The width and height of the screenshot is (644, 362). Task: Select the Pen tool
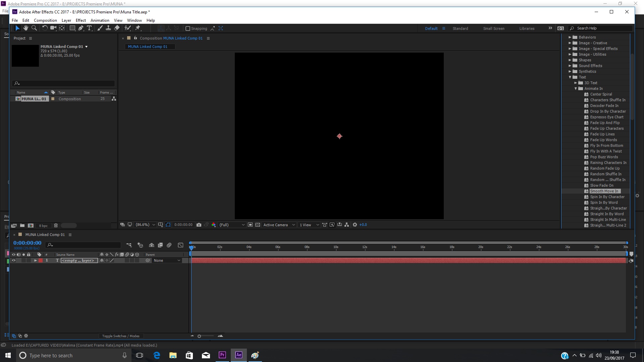point(80,28)
